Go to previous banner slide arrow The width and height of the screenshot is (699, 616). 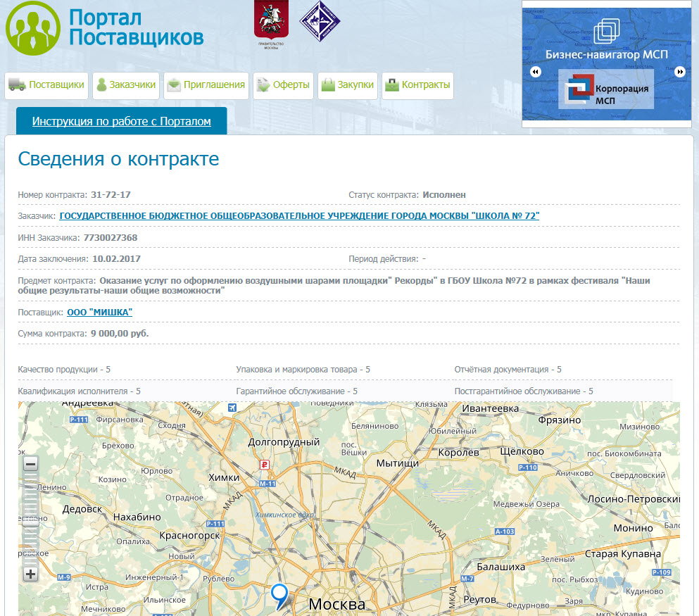coord(535,72)
